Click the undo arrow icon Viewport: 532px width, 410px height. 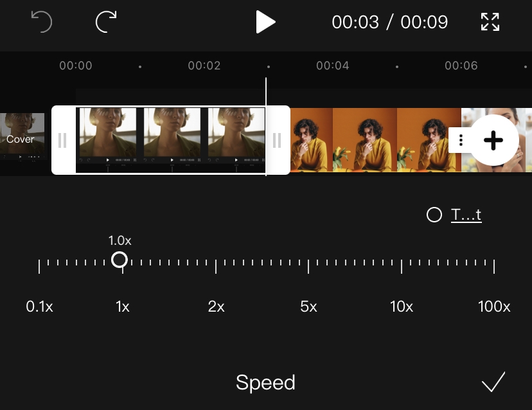[41, 22]
